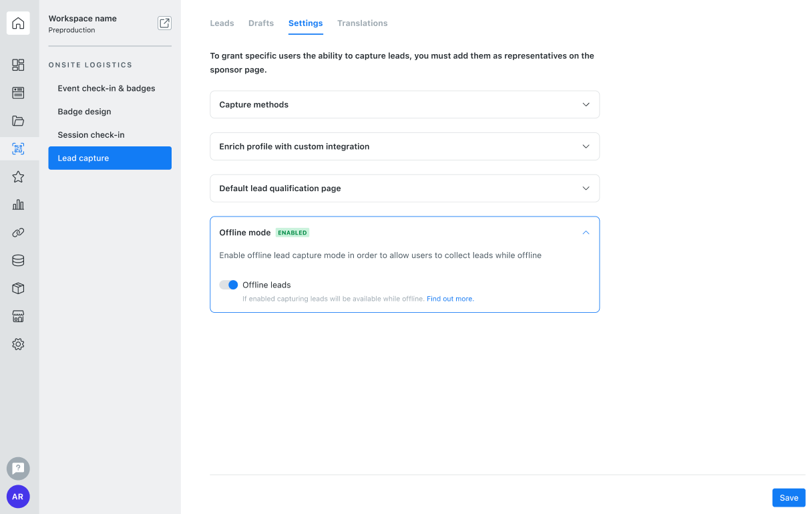Click the Preproduction environment label
This screenshot has height=514, width=812.
pos(72,30)
